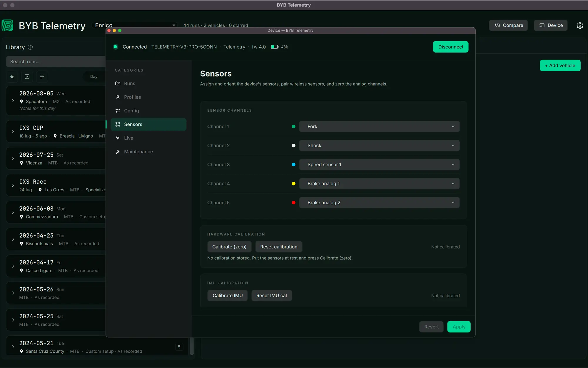Click the Channel 5 red color dot
588x368 pixels.
tap(293, 203)
